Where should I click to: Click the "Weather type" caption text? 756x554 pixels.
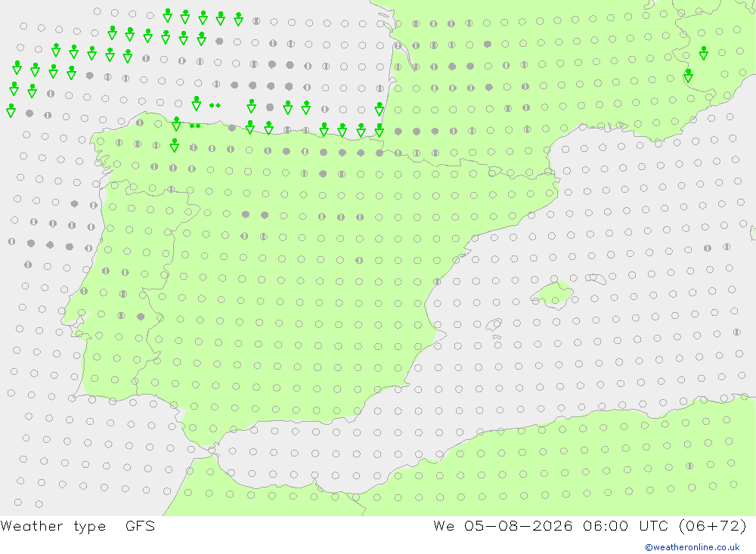point(53,526)
